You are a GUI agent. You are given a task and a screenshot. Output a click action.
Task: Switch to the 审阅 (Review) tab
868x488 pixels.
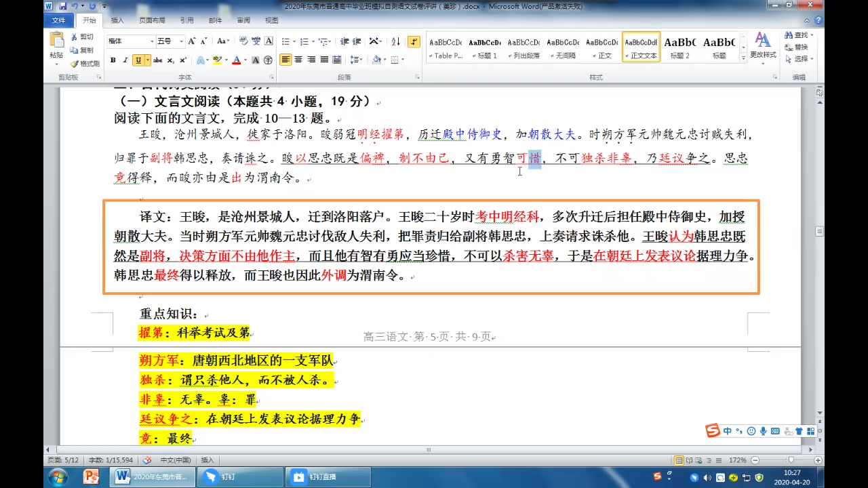tap(243, 20)
